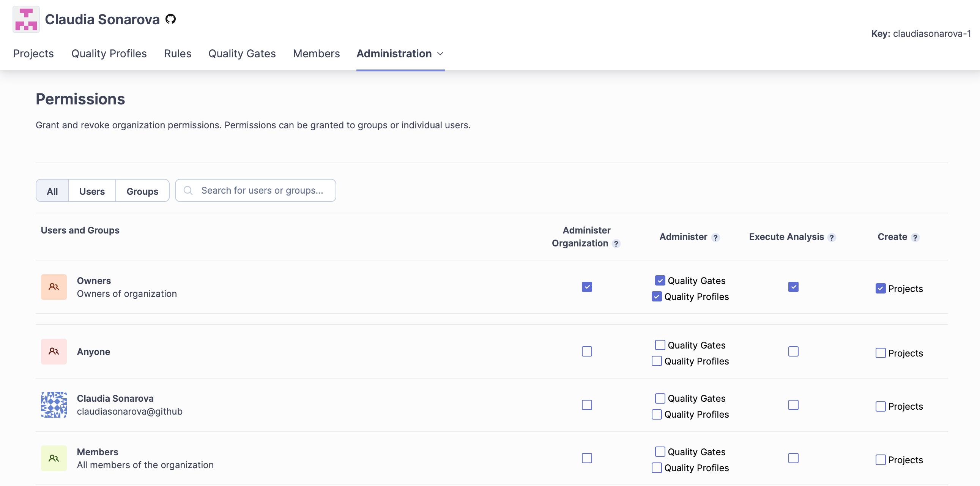The image size is (980, 486).
Task: Expand the Administration dropdown menu
Action: tap(400, 54)
